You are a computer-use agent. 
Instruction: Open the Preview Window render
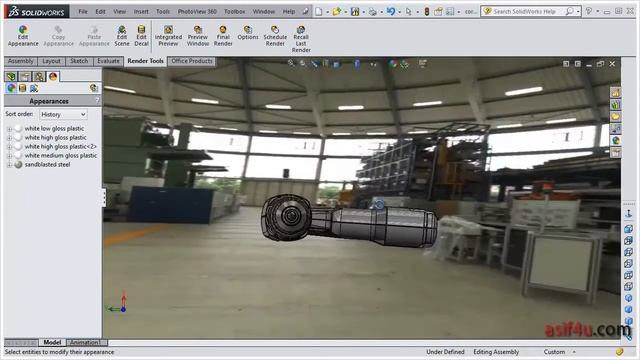click(x=198, y=36)
